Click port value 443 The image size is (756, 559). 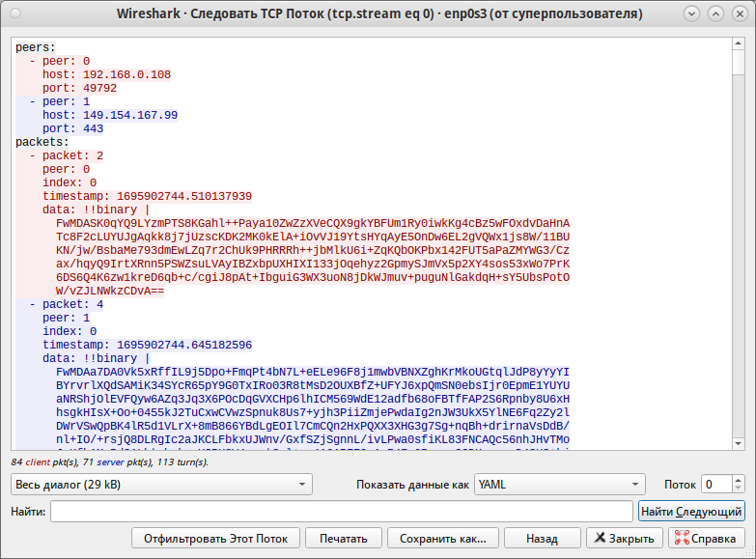pos(93,128)
